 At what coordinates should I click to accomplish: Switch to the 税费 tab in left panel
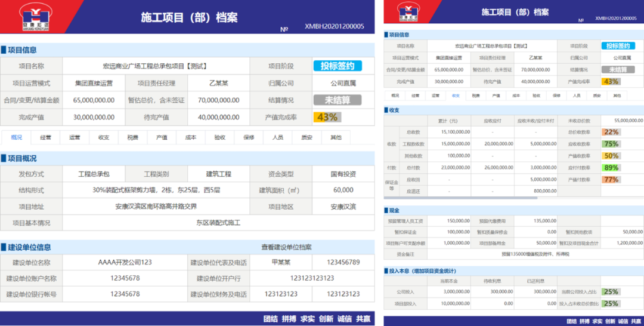coord(132,137)
